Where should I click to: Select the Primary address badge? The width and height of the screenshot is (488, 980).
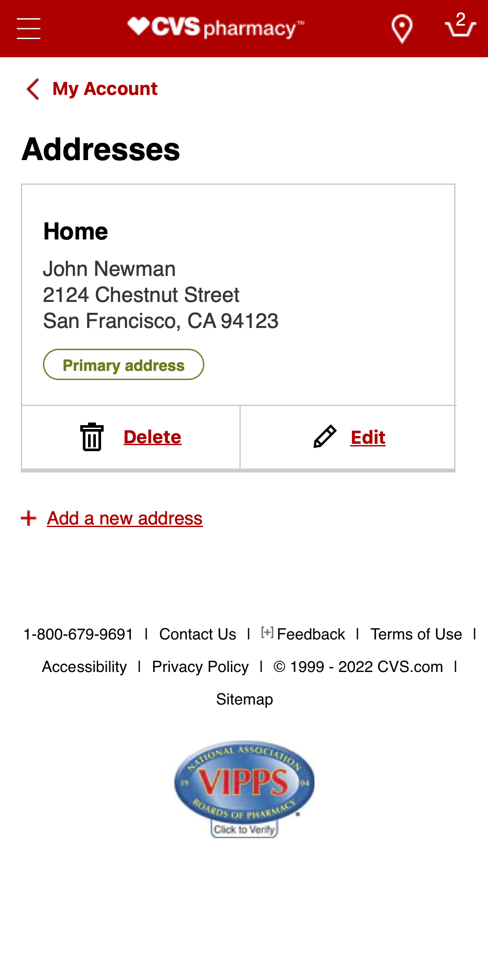point(123,364)
